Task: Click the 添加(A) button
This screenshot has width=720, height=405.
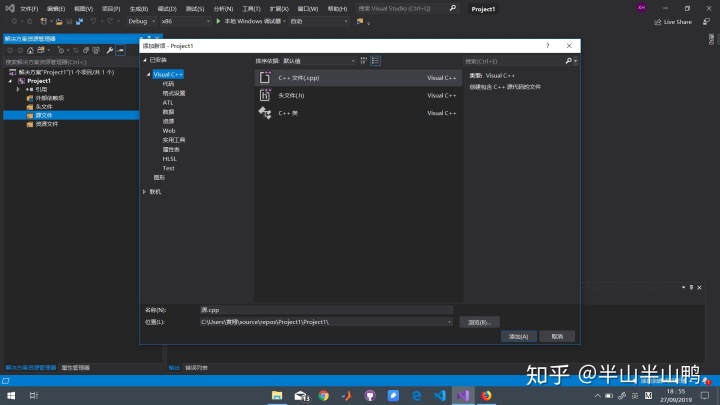Action: pos(518,336)
